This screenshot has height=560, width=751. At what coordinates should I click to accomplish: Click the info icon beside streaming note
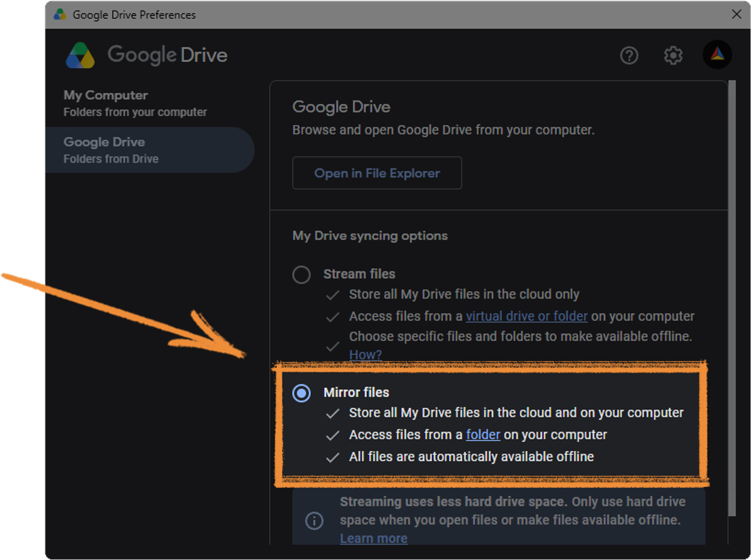314,521
